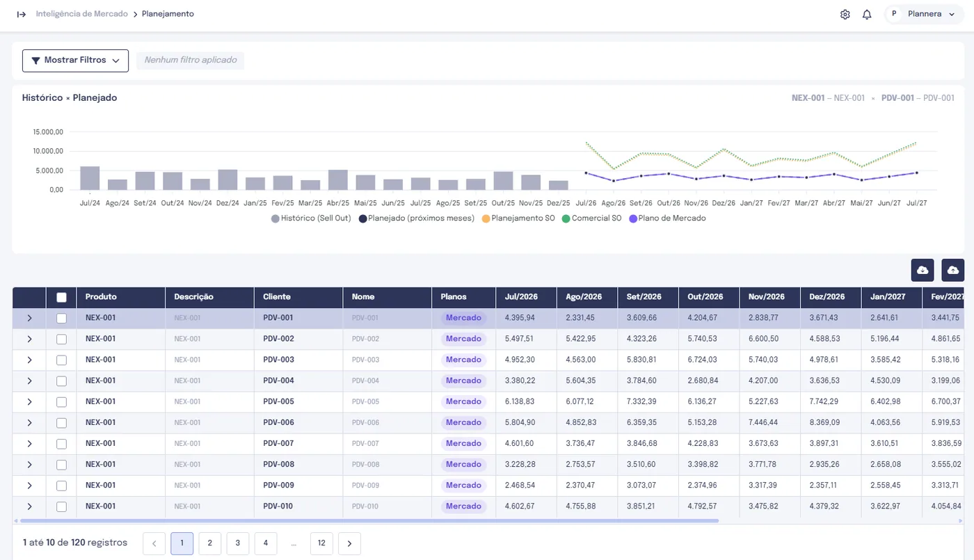Expand the sidebar with the arrow icon
This screenshot has width=974, height=560.
(22, 14)
